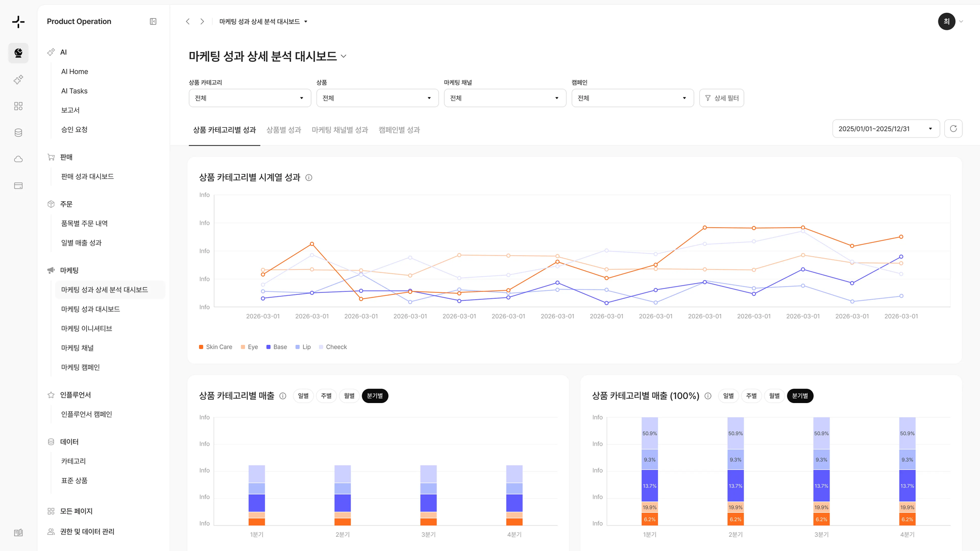Click the refresh icon beside date range

pyautogui.click(x=953, y=129)
